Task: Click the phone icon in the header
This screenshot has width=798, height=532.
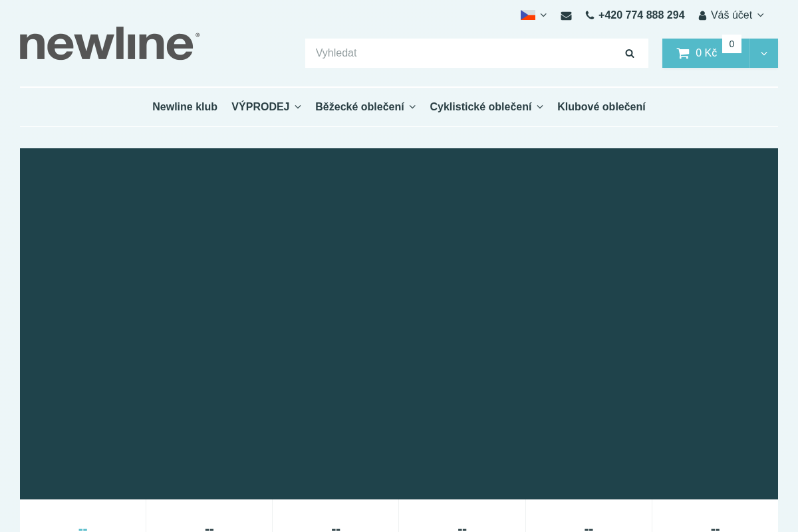Action: [590, 15]
